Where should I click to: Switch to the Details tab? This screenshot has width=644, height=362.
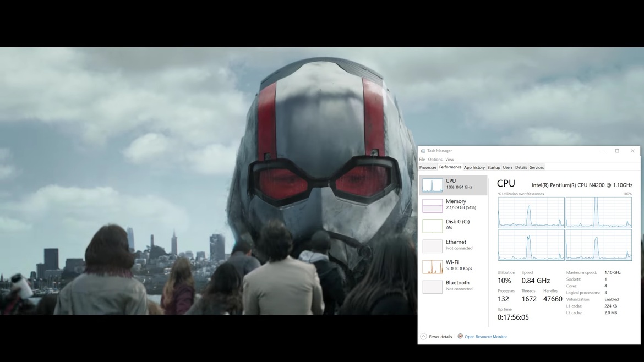(x=521, y=167)
